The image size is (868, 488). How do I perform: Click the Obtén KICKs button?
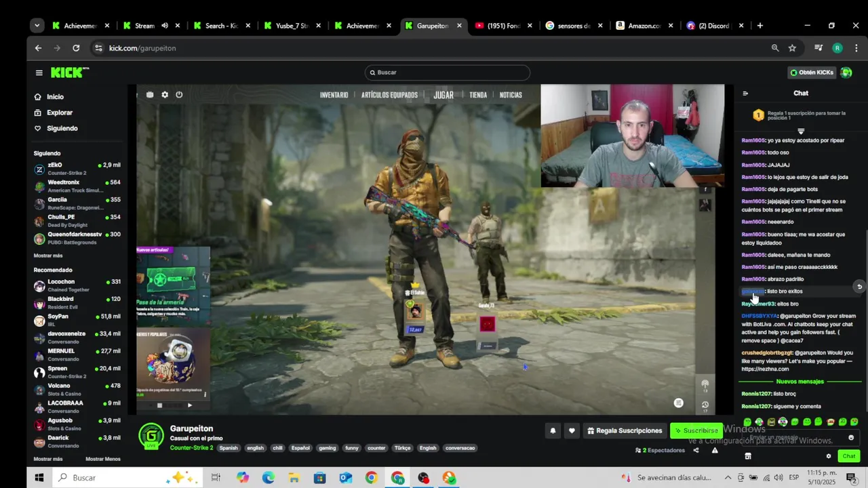tap(812, 73)
